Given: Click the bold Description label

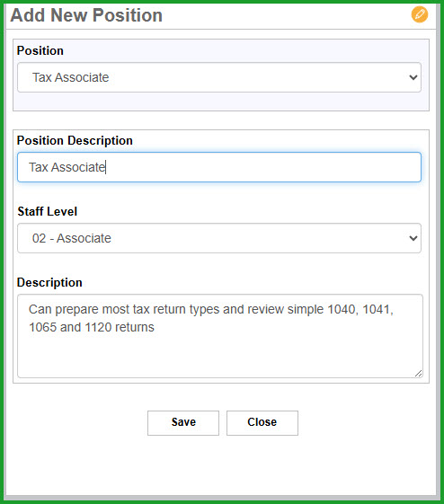Looking at the screenshot, I should point(49,282).
